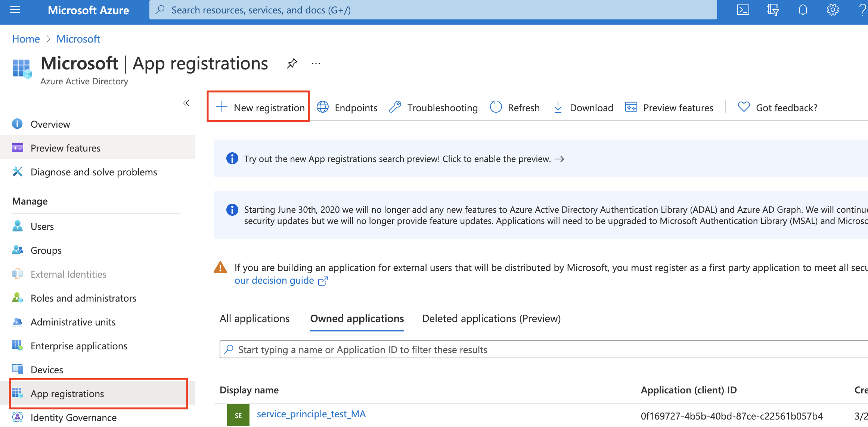
Task: Click the notification bell icon
Action: 802,10
